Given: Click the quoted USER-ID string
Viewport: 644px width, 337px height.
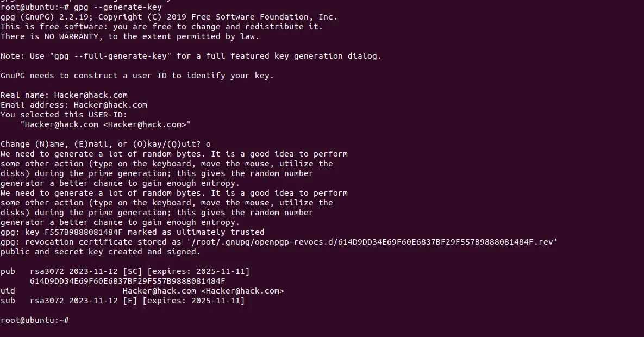Looking at the screenshot, I should (105, 124).
